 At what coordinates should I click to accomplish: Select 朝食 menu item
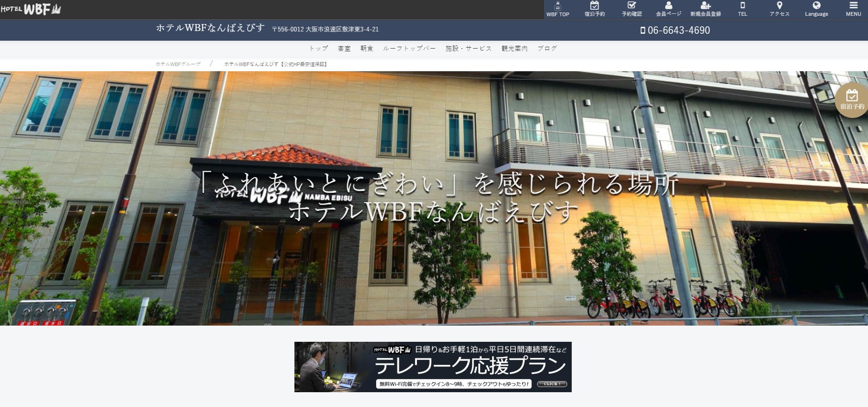[367, 49]
